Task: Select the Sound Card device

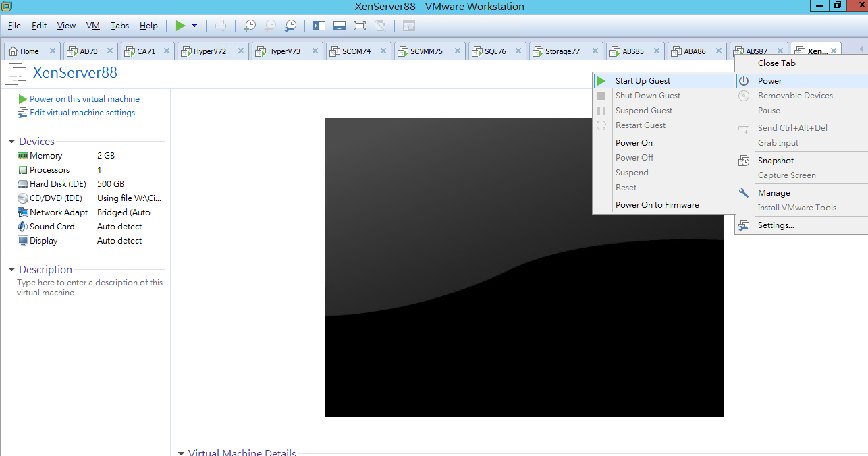Action: tap(90, 227)
